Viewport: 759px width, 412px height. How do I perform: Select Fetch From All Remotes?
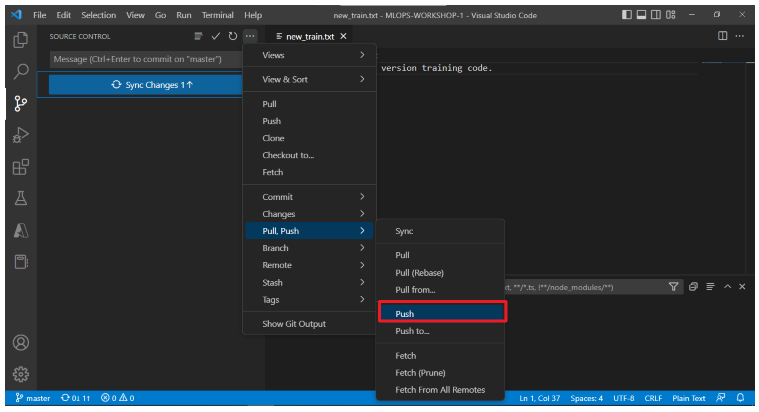click(441, 390)
